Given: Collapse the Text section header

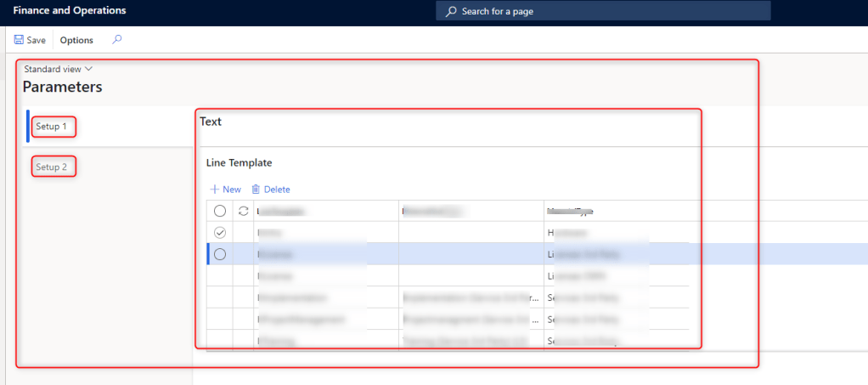Looking at the screenshot, I should (211, 122).
